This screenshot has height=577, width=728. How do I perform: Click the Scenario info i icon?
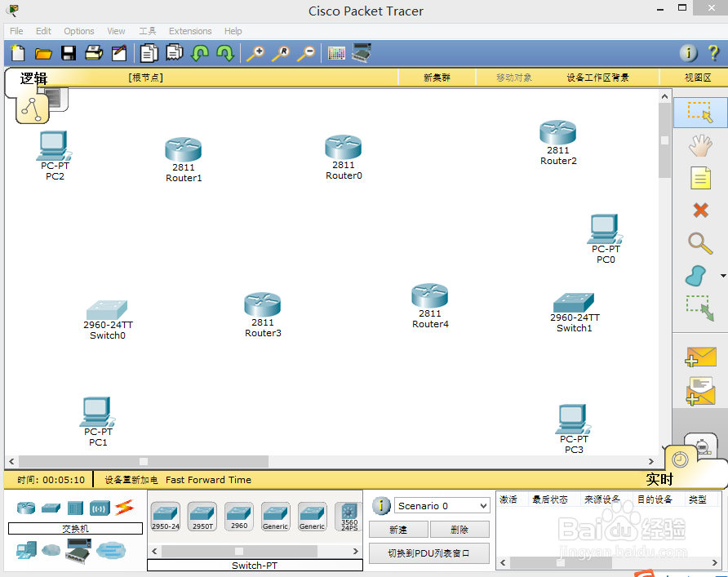tap(381, 505)
